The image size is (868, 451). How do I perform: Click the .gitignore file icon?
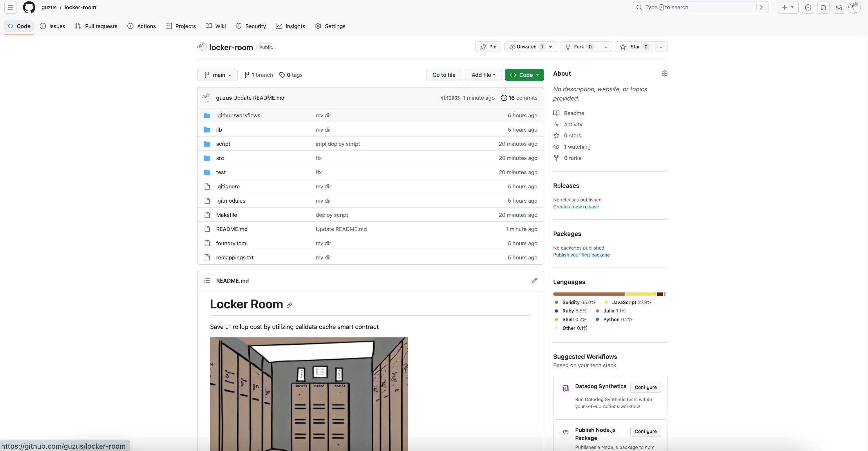pos(207,186)
